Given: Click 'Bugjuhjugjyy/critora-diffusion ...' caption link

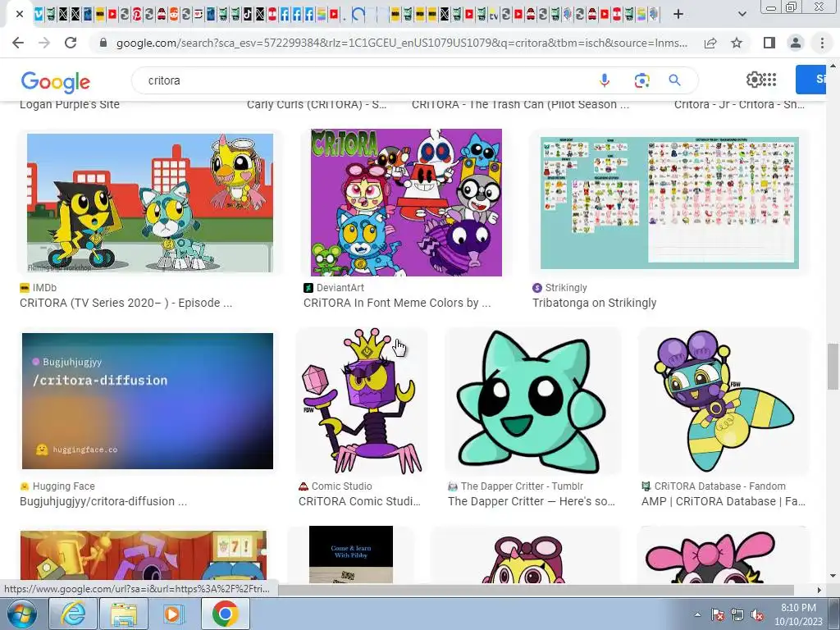Looking at the screenshot, I should [103, 501].
